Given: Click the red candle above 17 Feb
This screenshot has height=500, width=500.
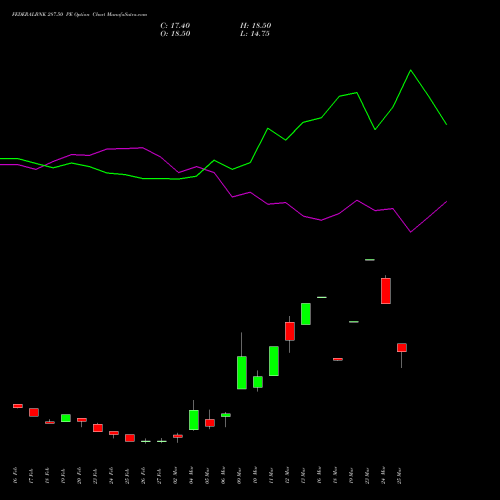Looking at the screenshot, I should click(x=34, y=412).
